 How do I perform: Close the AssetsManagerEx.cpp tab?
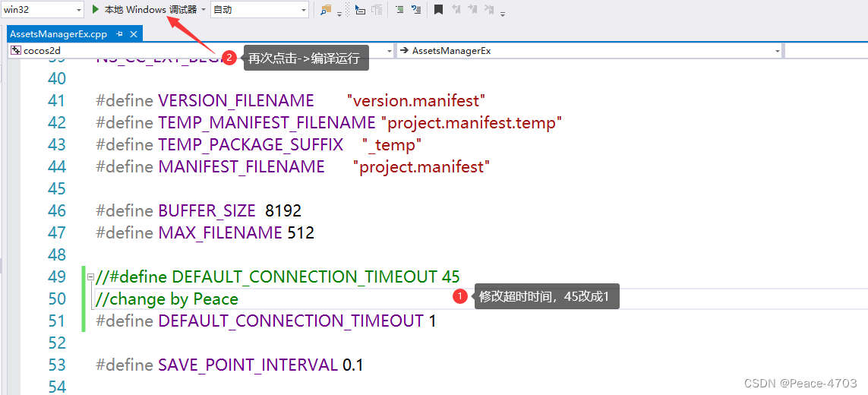(x=134, y=34)
